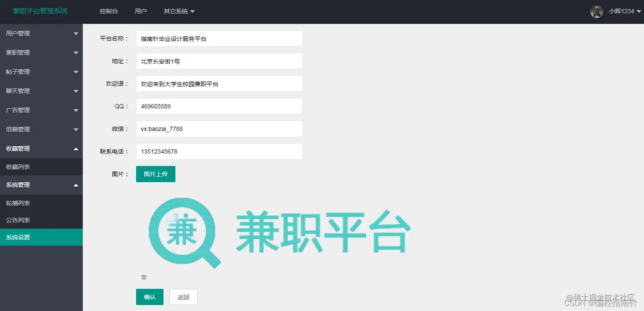
Task: Confirm settings with 确认 button
Action: point(150,297)
